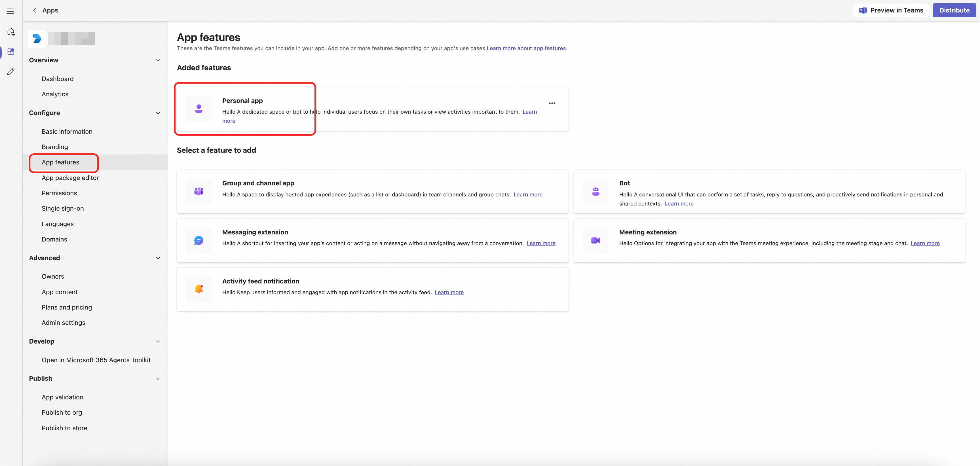Click the Bot feature icon
This screenshot has width=980, height=466.
point(595,191)
